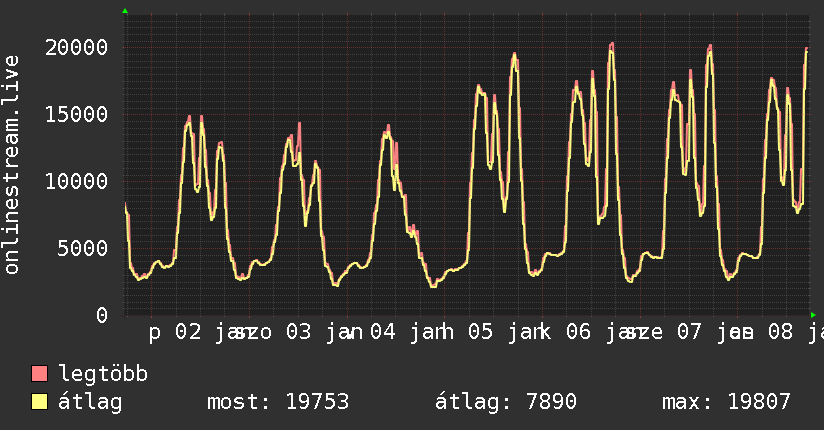This screenshot has width=824, height=430.
Task: Click the 10000 y-axis label
Action: (x=76, y=182)
